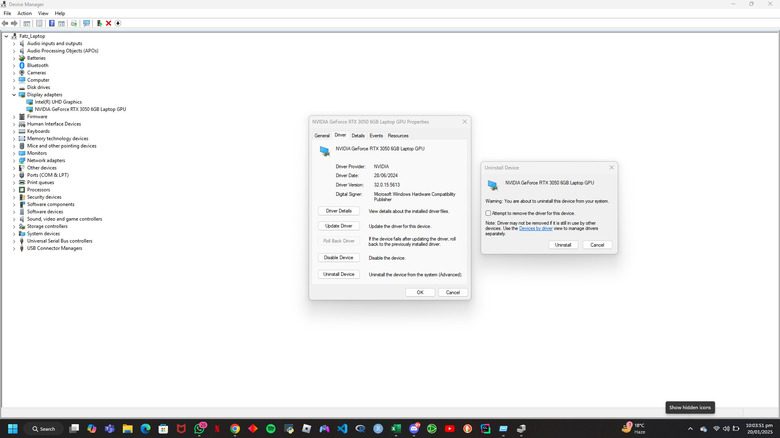Click Scan for hardware changes monitor icon
780x438 pixels.
point(87,23)
